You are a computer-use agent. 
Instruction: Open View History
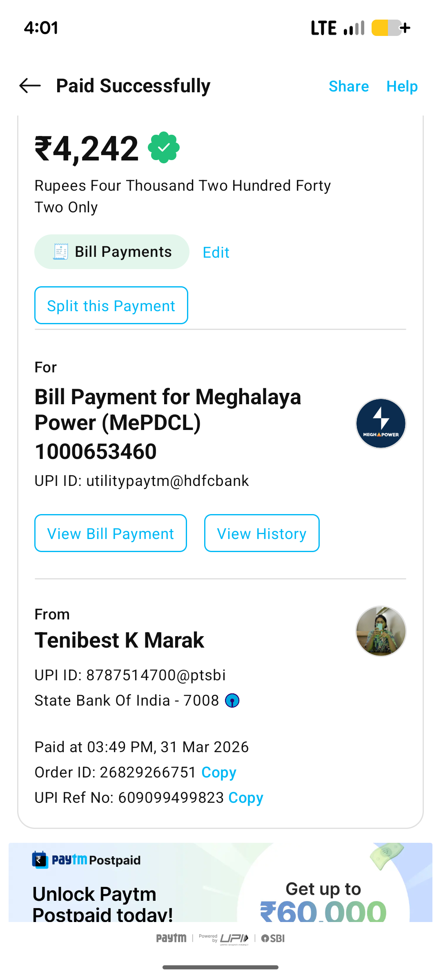click(262, 533)
